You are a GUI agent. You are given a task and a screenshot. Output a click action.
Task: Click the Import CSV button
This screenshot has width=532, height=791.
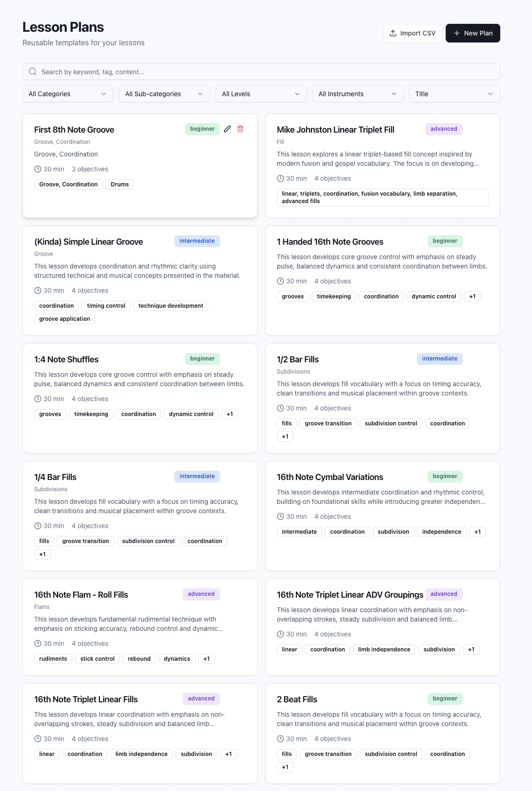pos(413,33)
